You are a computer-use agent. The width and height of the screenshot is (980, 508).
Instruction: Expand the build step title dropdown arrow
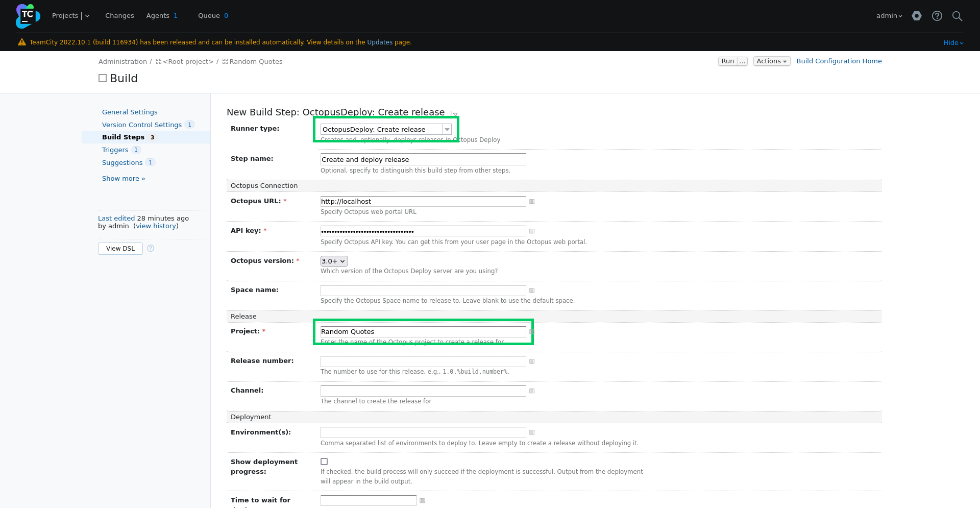point(455,114)
